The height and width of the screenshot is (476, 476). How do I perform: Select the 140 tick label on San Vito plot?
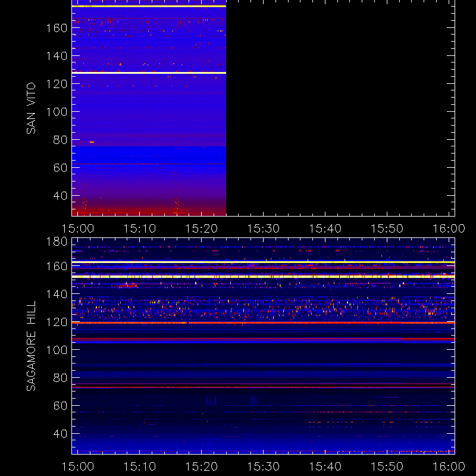point(57,56)
